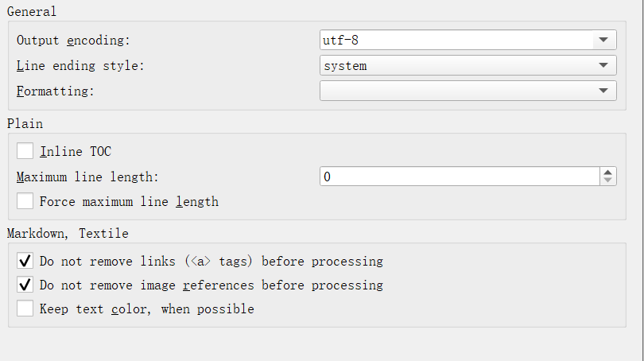Click the Formatting dropdown arrow
This screenshot has width=644, height=361.
tap(604, 91)
